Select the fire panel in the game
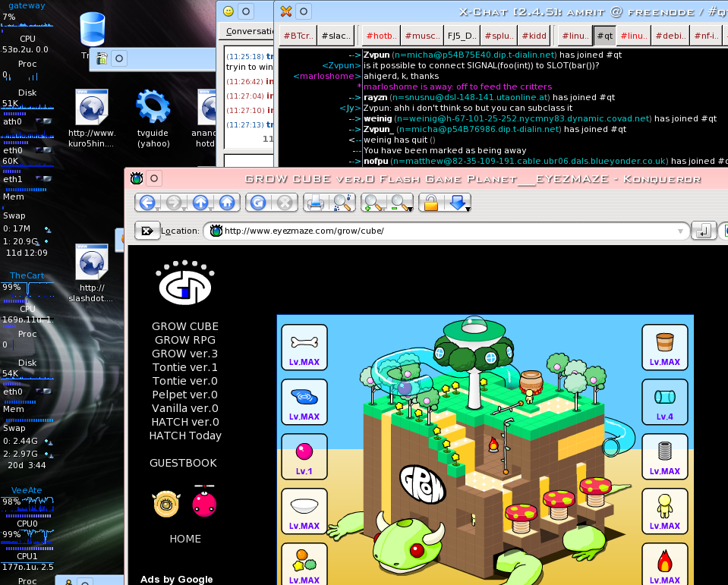Screen dimensions: 728x585 (x=665, y=564)
